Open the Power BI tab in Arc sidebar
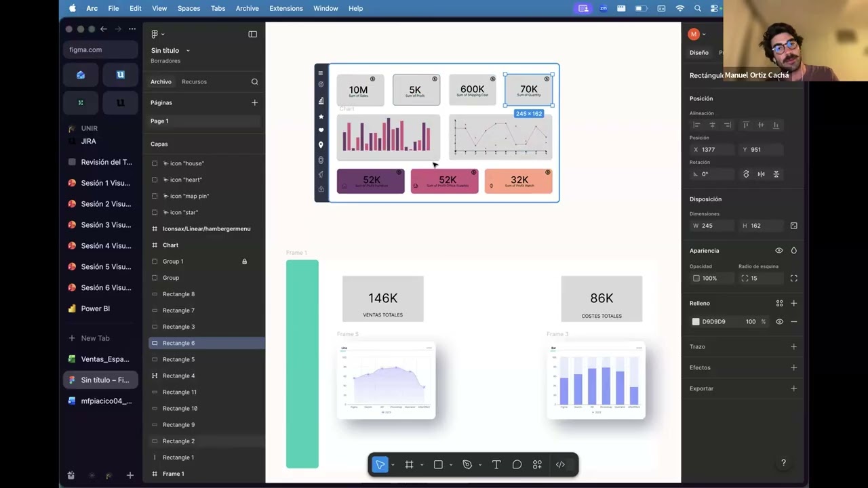Viewport: 868px width, 488px height. point(100,308)
